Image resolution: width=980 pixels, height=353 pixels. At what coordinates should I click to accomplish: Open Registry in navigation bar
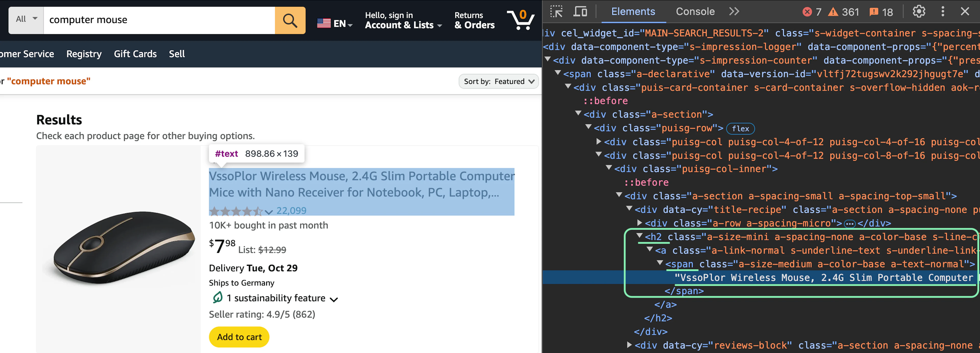pyautogui.click(x=84, y=54)
